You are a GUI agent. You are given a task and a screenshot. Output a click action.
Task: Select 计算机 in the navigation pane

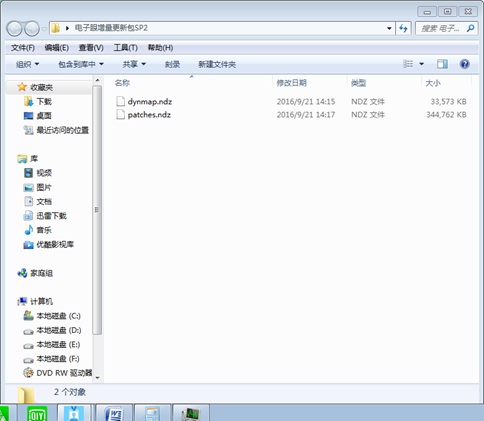(41, 301)
